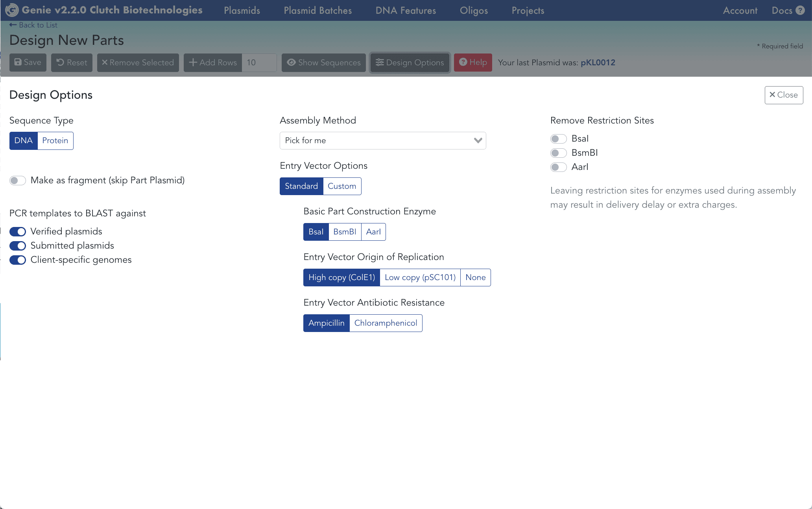Click the Reset undo arrow button
This screenshot has width=812, height=509.
point(72,63)
